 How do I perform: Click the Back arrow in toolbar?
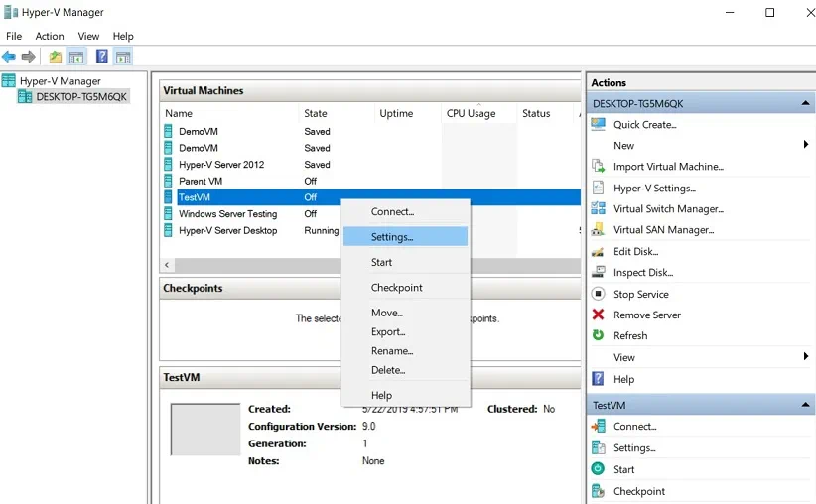click(x=9, y=57)
